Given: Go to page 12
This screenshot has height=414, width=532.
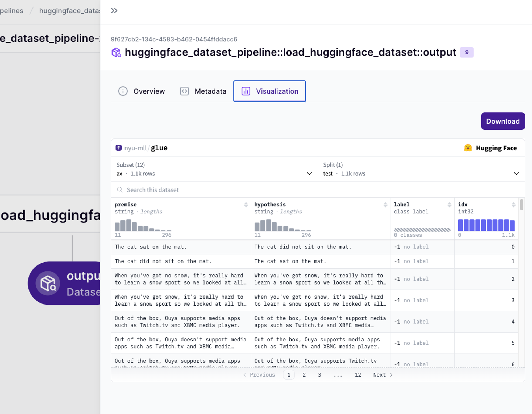Looking at the screenshot, I should (x=358, y=375).
